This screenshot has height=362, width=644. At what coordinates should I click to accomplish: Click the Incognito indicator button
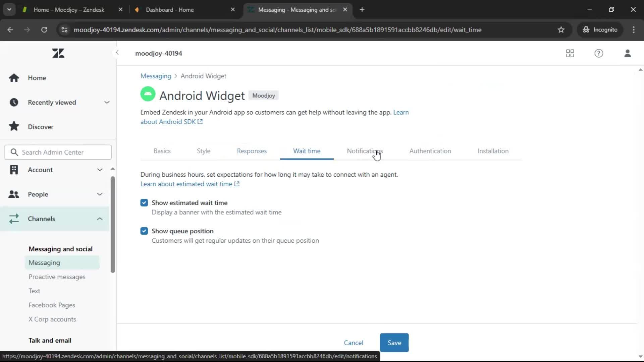[600, 29]
